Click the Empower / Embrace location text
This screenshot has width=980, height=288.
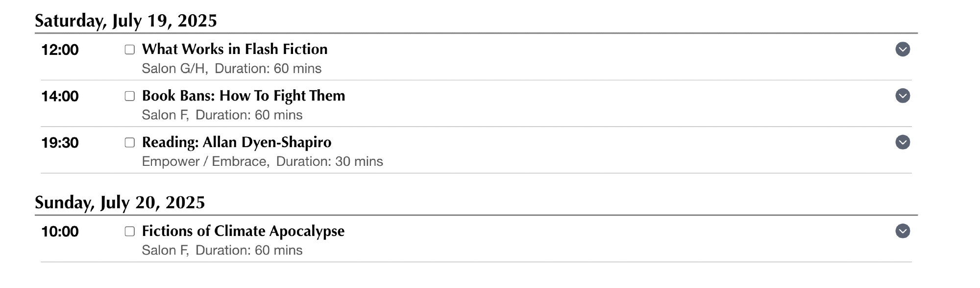click(205, 161)
